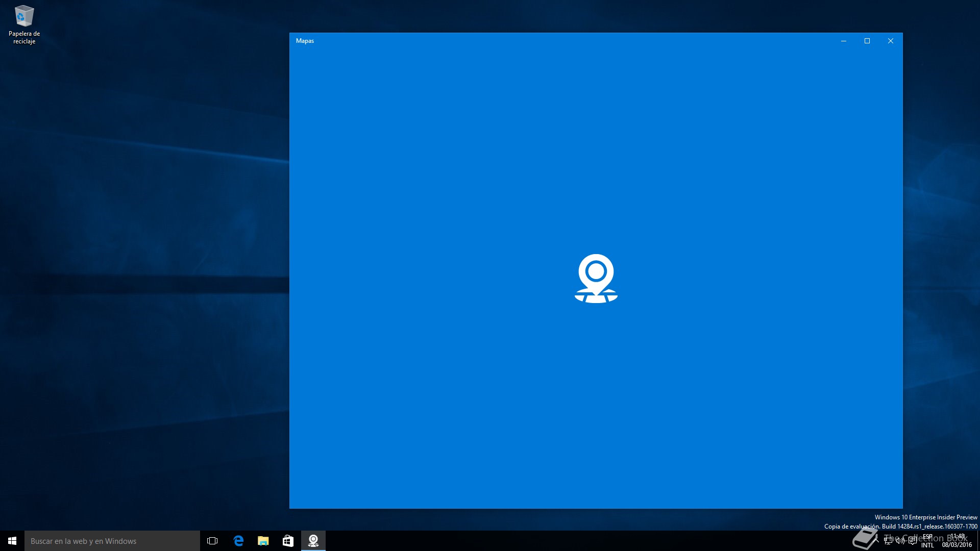Launch Microsoft Edge from the taskbar

(238, 541)
